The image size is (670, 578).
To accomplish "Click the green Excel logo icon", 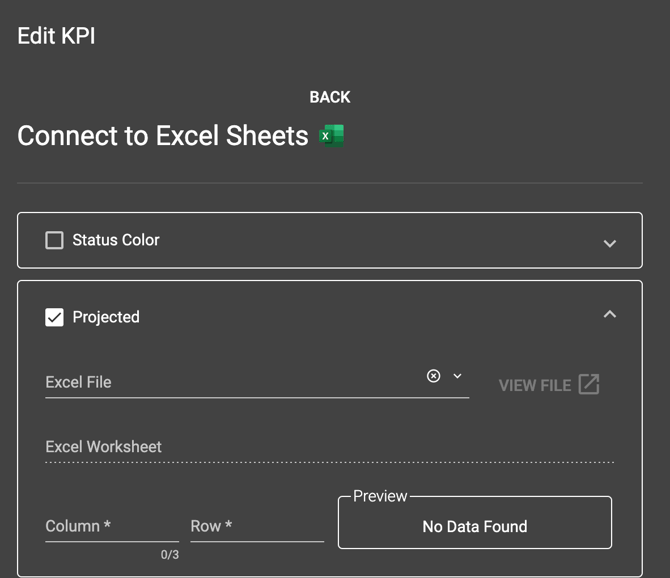I will [x=332, y=136].
